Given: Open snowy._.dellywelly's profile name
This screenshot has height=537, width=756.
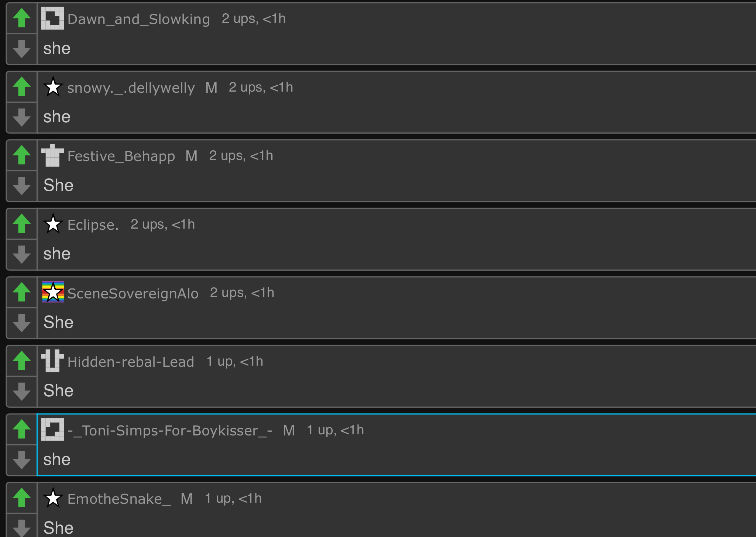Looking at the screenshot, I should click(x=131, y=88).
